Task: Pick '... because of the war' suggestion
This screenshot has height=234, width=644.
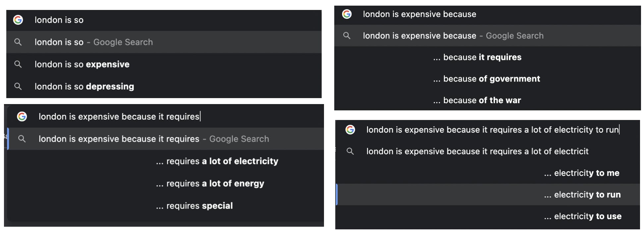Action: (x=477, y=100)
